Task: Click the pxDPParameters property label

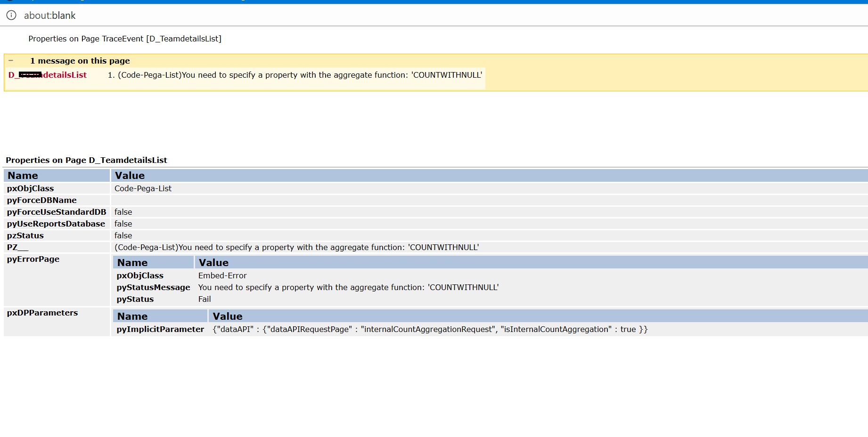Action: pos(42,313)
